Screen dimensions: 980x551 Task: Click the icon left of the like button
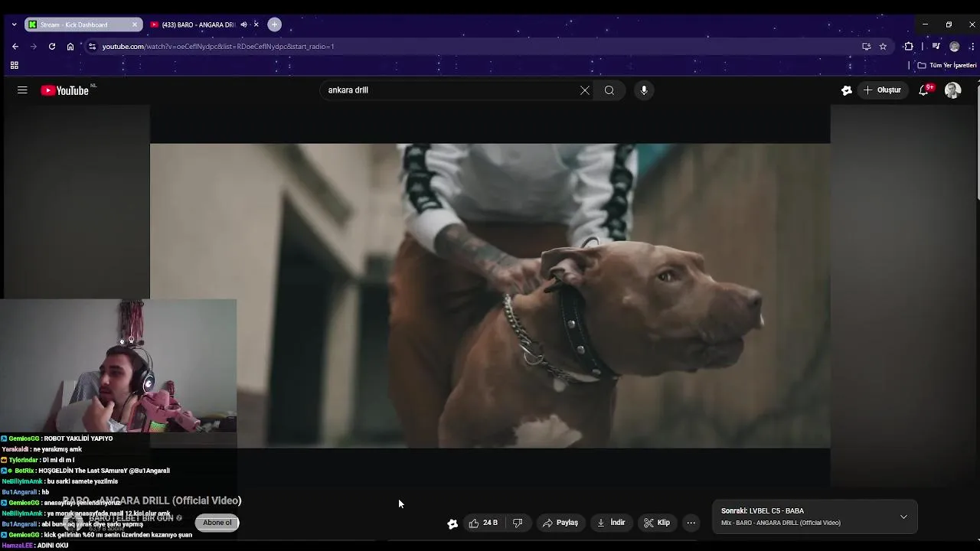(452, 523)
